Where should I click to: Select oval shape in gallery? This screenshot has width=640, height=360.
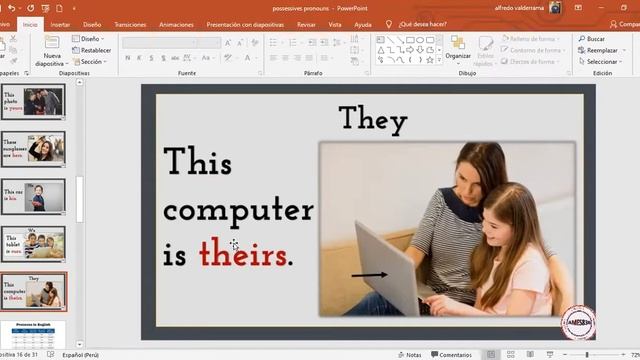tap(420, 40)
